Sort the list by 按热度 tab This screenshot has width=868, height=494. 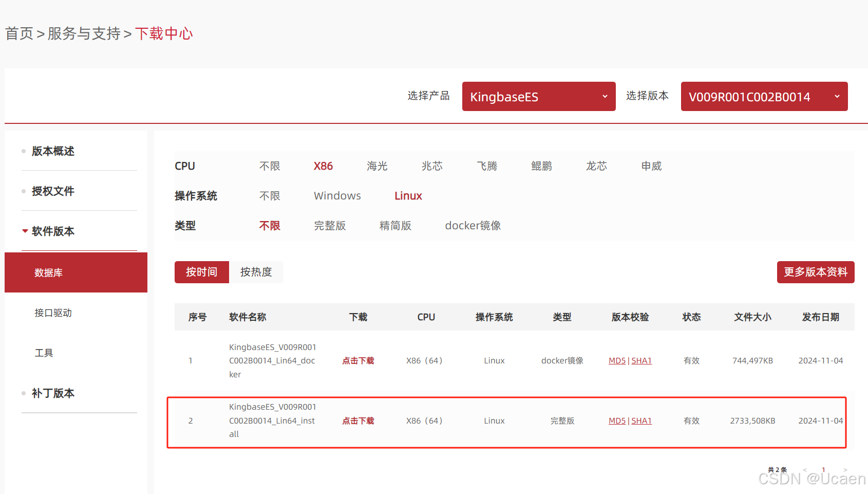click(x=256, y=272)
